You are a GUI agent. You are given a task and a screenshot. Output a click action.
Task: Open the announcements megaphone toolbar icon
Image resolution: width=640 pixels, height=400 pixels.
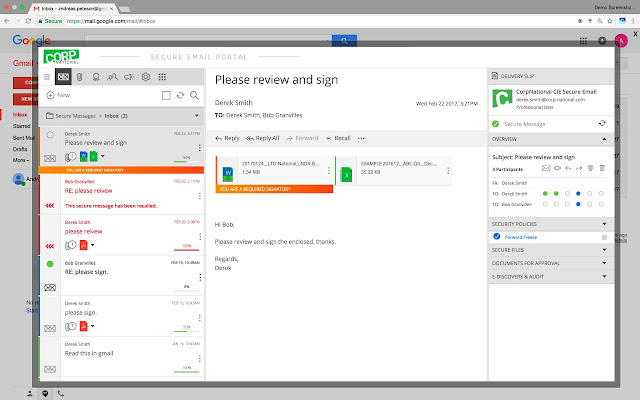point(129,77)
